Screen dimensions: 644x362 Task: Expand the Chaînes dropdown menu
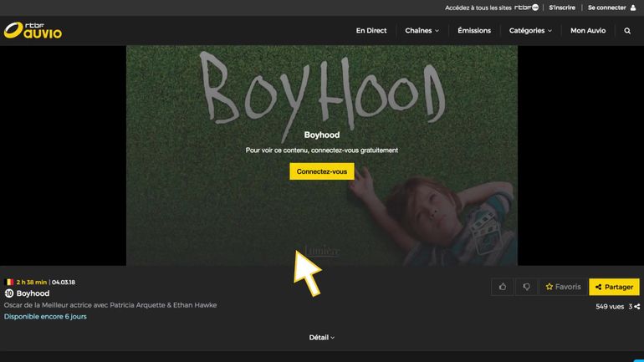click(x=422, y=31)
